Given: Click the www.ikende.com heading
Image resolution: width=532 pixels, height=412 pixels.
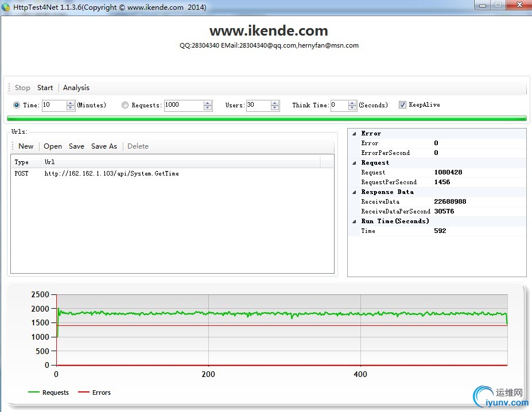Looking at the screenshot, I should click(x=269, y=30).
